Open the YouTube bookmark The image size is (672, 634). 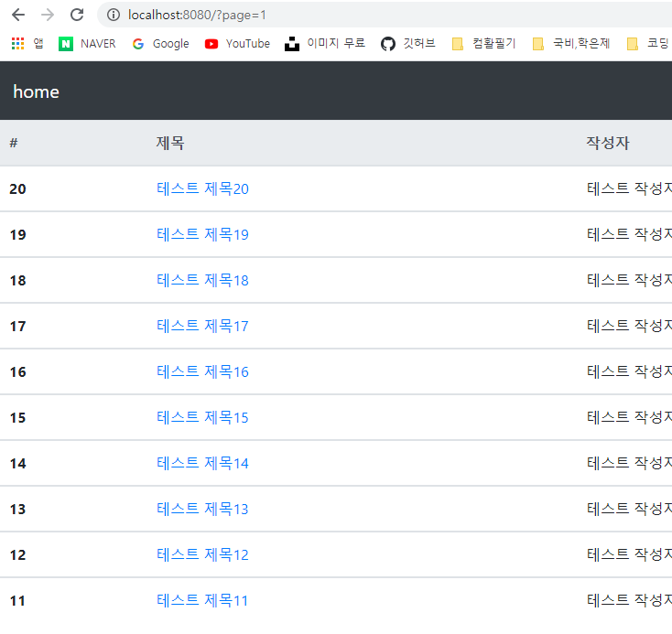237,44
